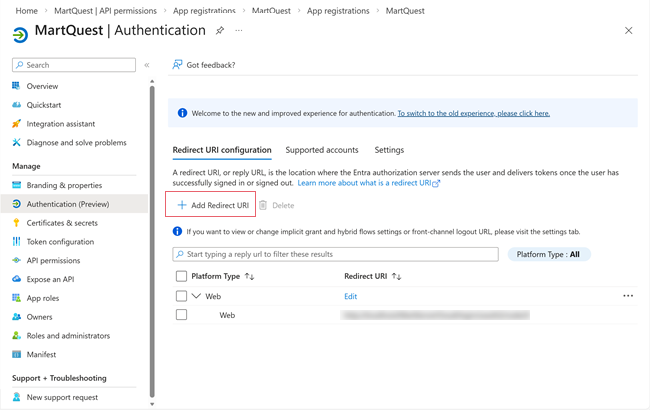This screenshot has width=650, height=410.
Task: Sort by Redirect URI arrows icon
Action: 396,276
